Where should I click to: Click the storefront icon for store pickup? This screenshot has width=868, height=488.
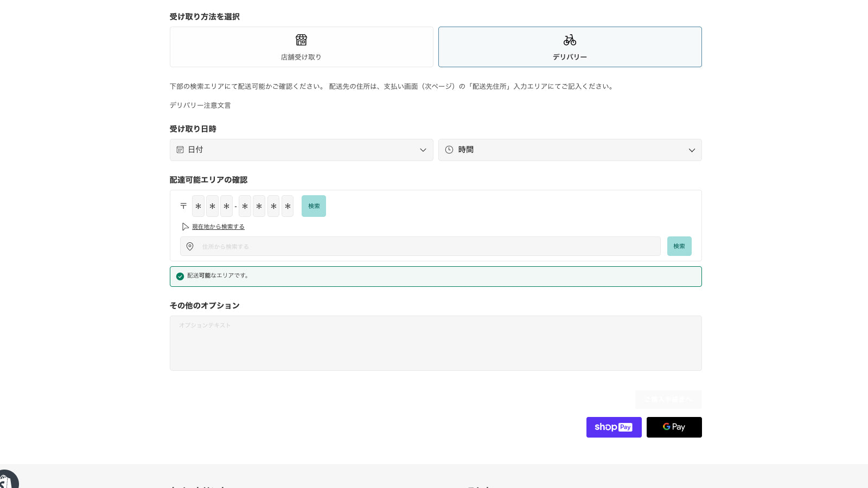301,40
